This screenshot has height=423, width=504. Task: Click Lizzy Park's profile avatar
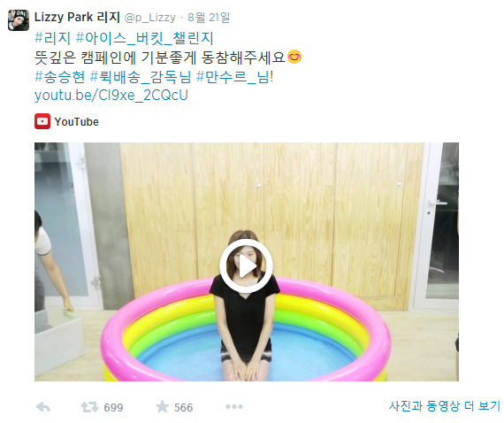click(19, 20)
